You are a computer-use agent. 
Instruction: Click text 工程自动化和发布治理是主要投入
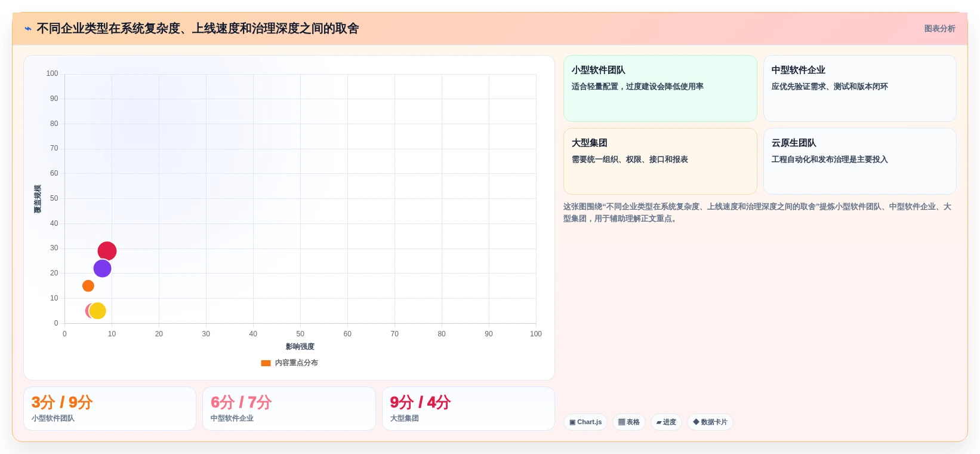coord(830,159)
